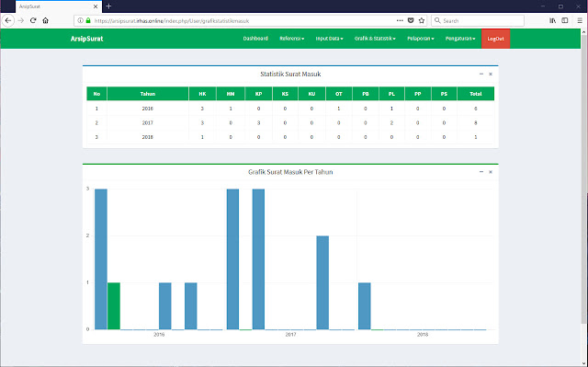This screenshot has height=367, width=588.
Task: Expand the Pengaturan dropdown menu
Action: point(460,39)
